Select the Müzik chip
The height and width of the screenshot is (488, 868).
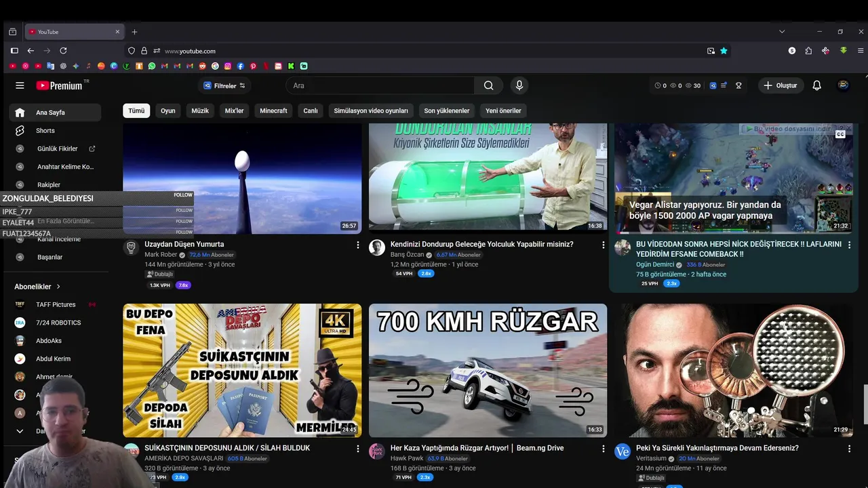tap(200, 110)
